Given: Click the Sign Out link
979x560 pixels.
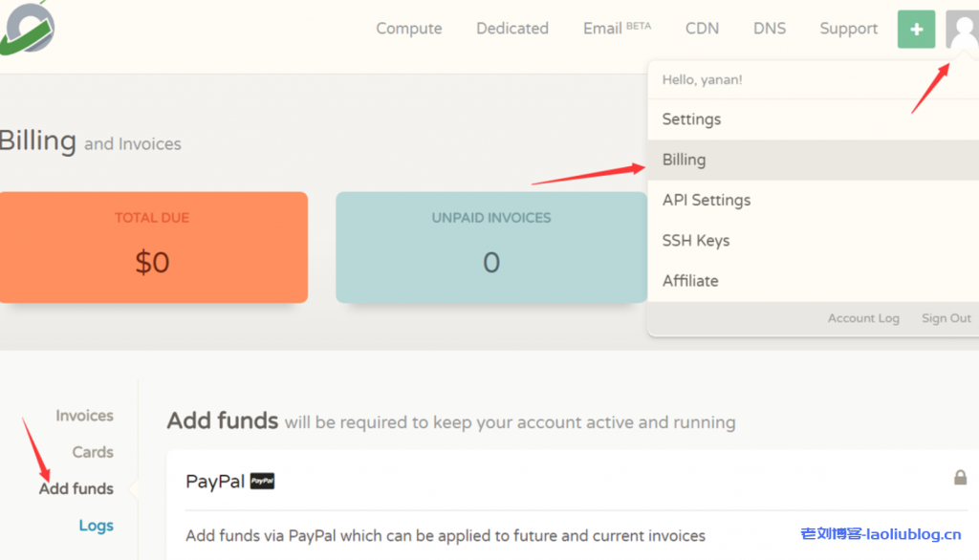Looking at the screenshot, I should tap(946, 318).
